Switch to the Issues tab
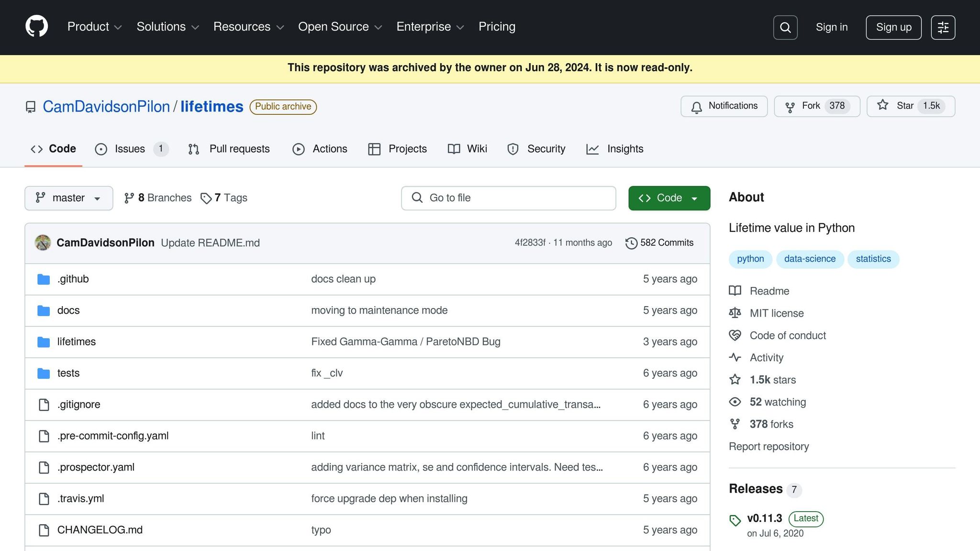Image resolution: width=980 pixels, height=551 pixels. pyautogui.click(x=132, y=149)
